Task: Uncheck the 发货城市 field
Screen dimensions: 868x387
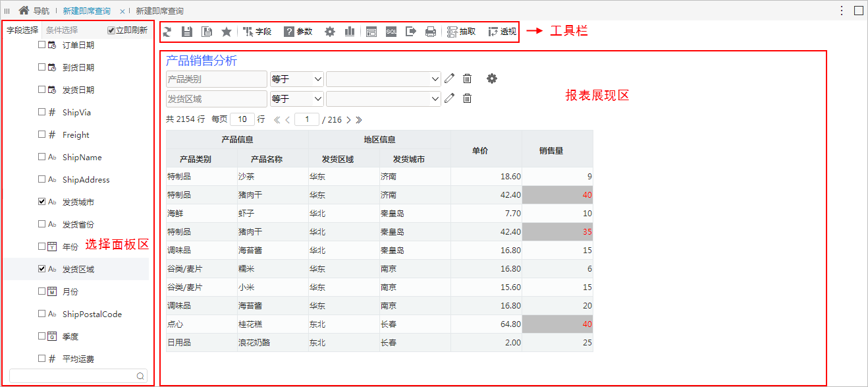Action: (x=42, y=202)
